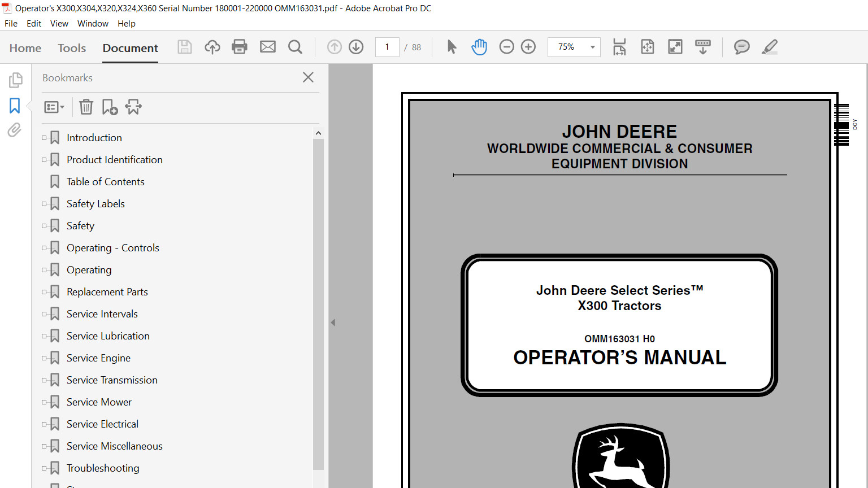Expand the Service Mower bookmark
The height and width of the screenshot is (488, 868).
tap(44, 402)
